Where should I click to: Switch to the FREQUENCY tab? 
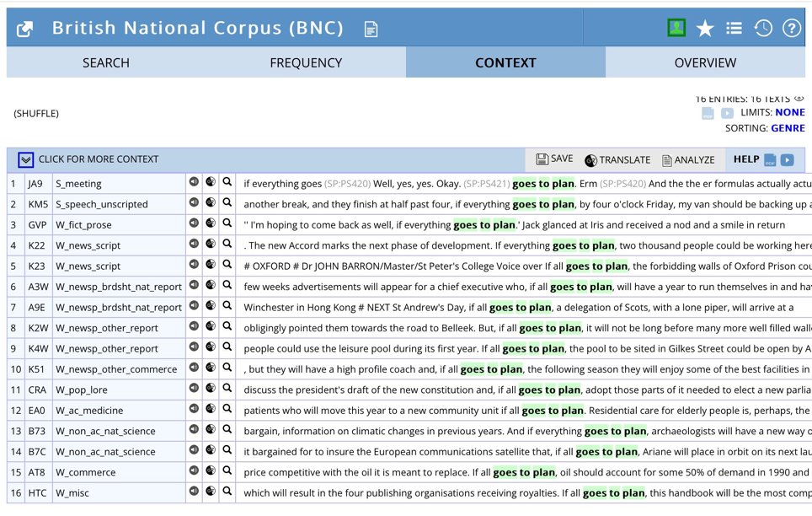click(x=306, y=62)
